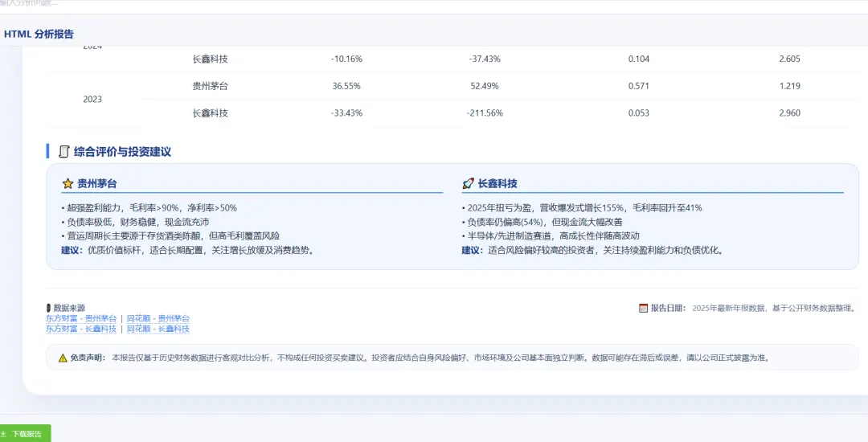Viewport: 868px width, 442px height.
Task: Click the line 2025年扭亏为盈
Action: point(583,208)
